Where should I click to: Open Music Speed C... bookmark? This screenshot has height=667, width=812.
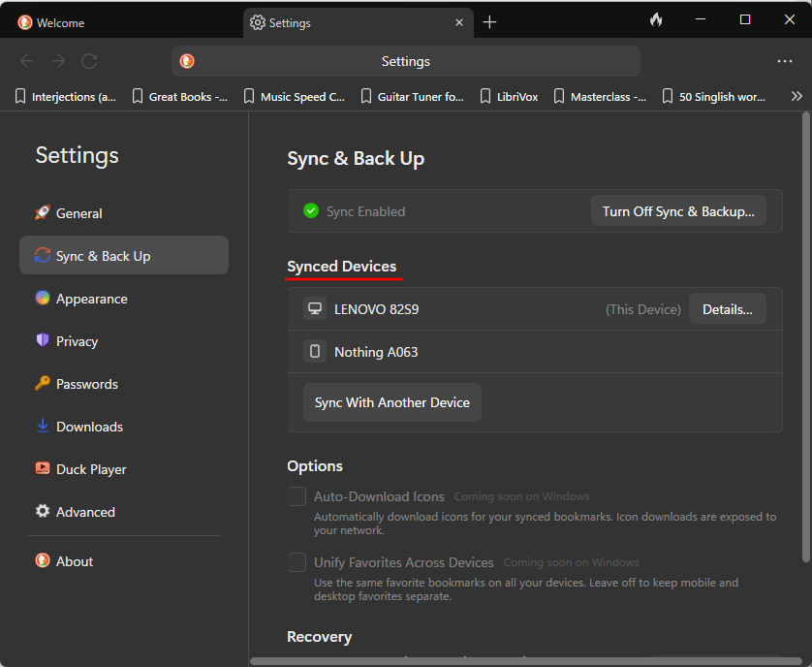coord(295,97)
